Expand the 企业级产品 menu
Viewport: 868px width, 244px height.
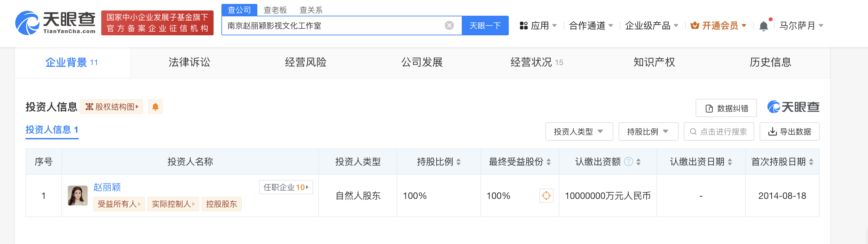coord(651,26)
